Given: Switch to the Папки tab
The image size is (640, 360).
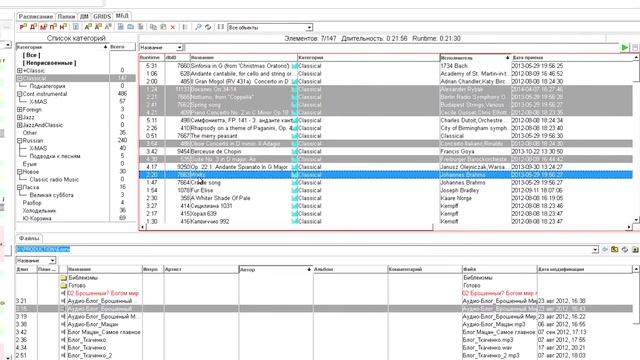Looking at the screenshot, I should pyautogui.click(x=66, y=17).
